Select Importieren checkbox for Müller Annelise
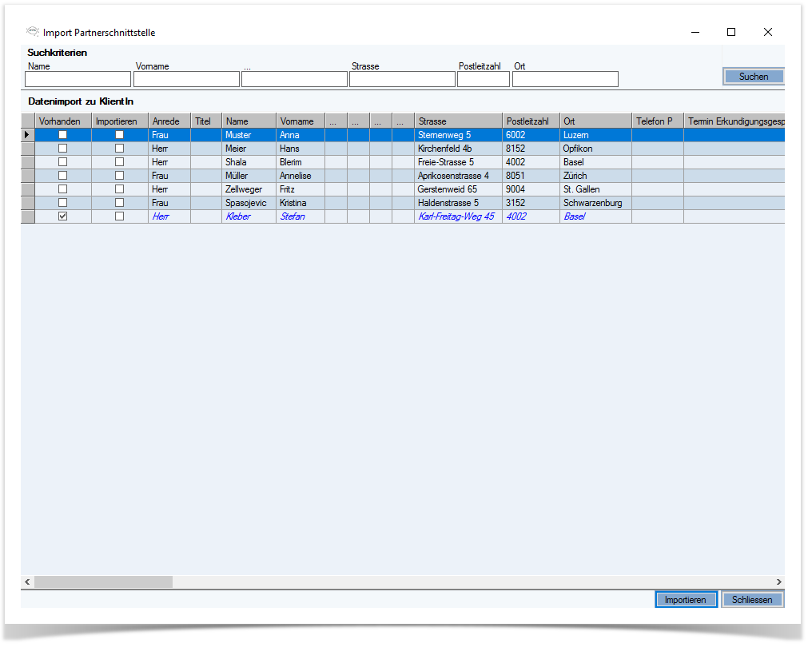 120,176
